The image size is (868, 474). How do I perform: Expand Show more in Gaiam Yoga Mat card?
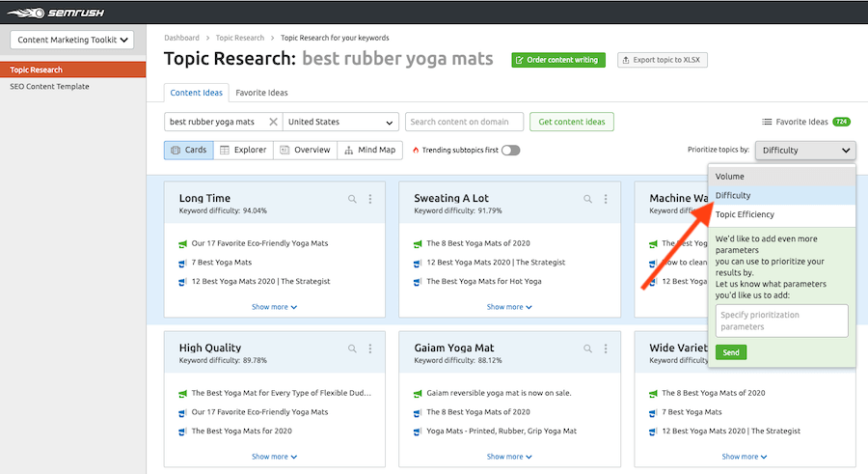click(x=509, y=457)
